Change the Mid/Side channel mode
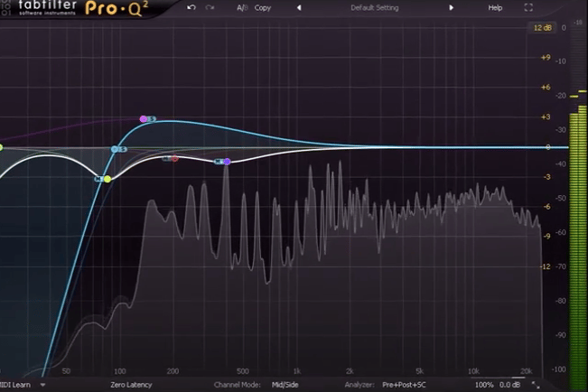The image size is (588, 392). [x=285, y=385]
